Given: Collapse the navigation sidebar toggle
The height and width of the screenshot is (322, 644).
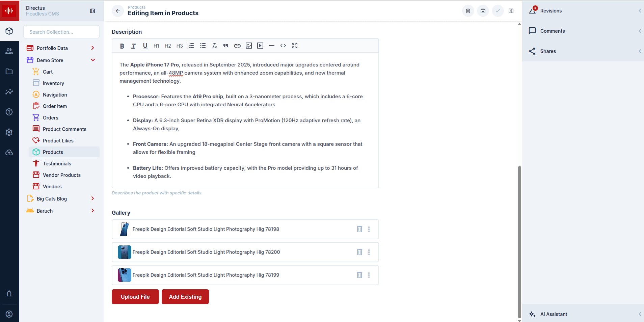Looking at the screenshot, I should 92,11.
